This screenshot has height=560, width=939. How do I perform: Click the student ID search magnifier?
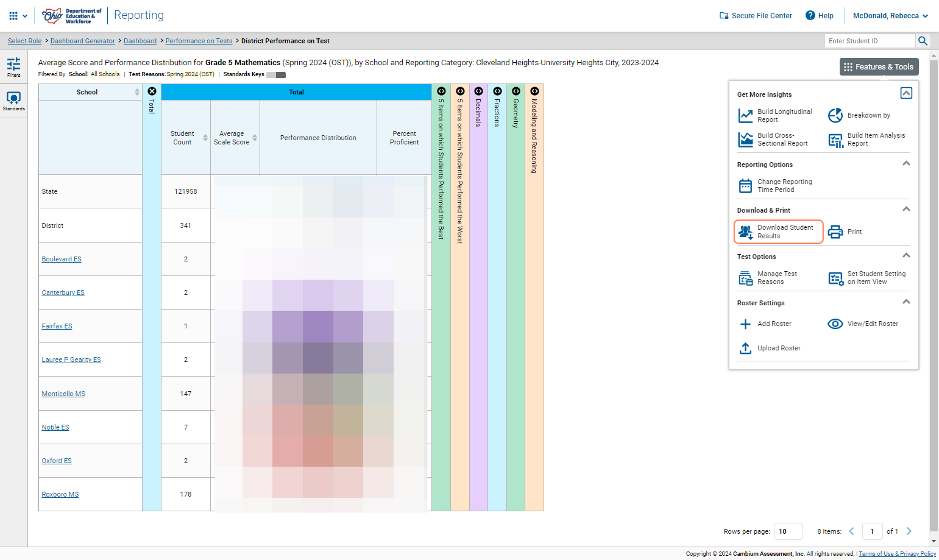pos(923,41)
